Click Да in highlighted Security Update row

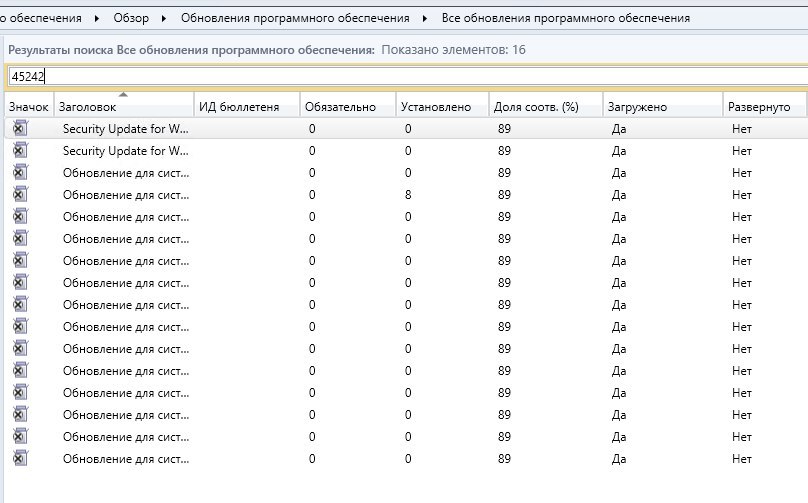coord(619,129)
